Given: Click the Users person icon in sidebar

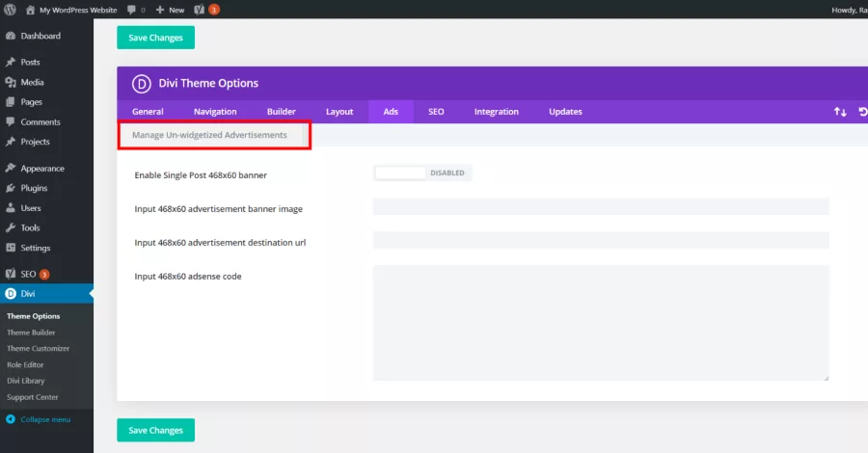Looking at the screenshot, I should pos(11,208).
